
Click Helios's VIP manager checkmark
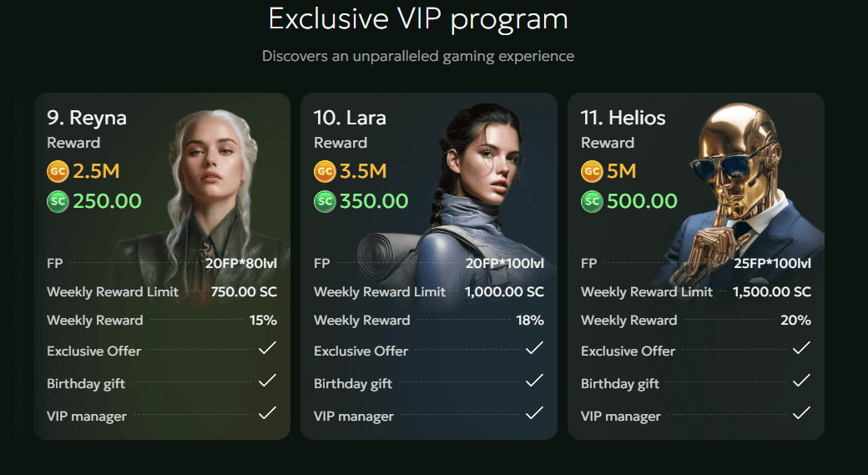[801, 413]
